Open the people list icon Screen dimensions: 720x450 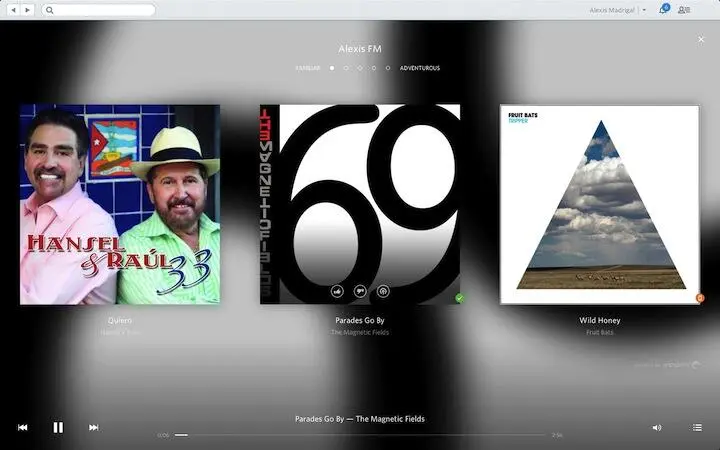[684, 10]
